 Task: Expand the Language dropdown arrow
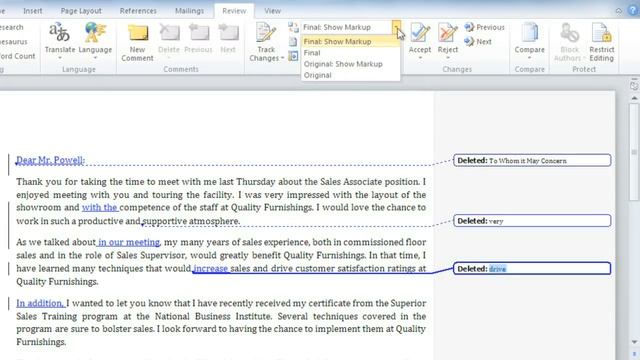(95, 58)
